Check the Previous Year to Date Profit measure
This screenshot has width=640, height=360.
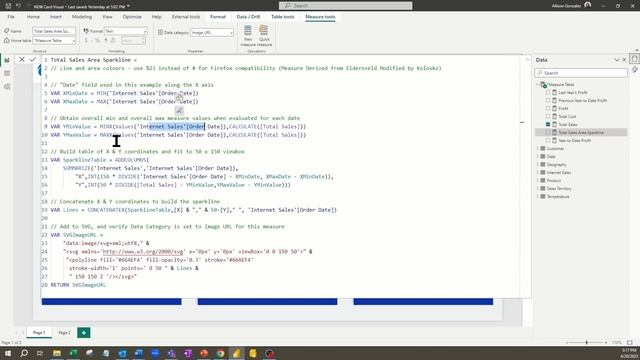[548, 100]
